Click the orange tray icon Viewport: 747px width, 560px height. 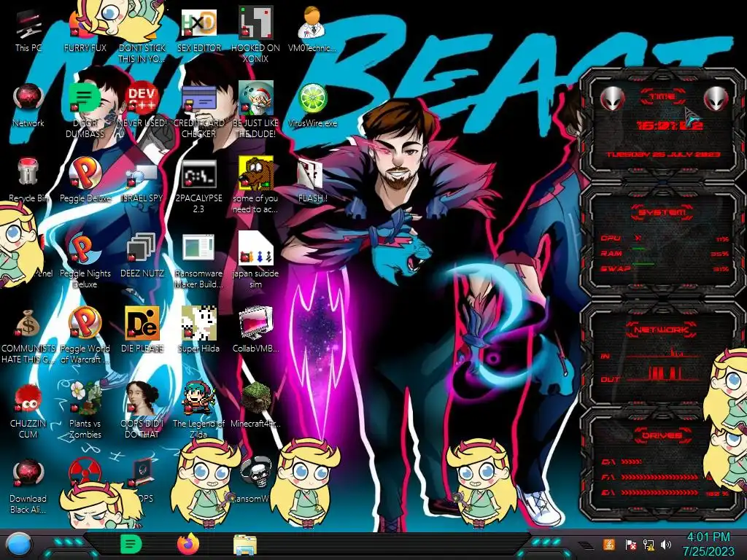tap(608, 545)
